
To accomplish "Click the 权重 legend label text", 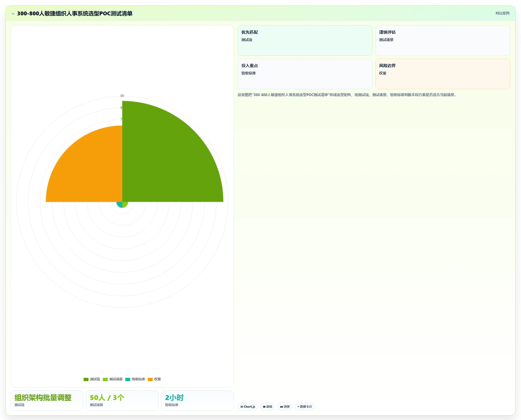I will coord(157,379).
